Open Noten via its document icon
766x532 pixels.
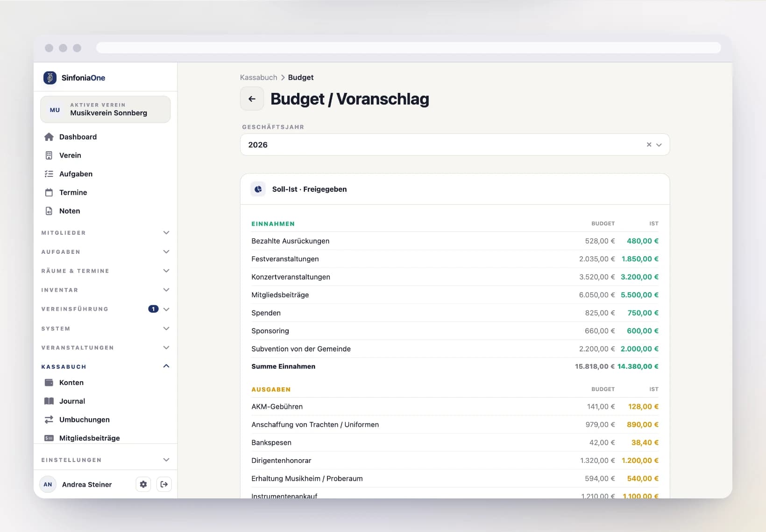pos(49,211)
